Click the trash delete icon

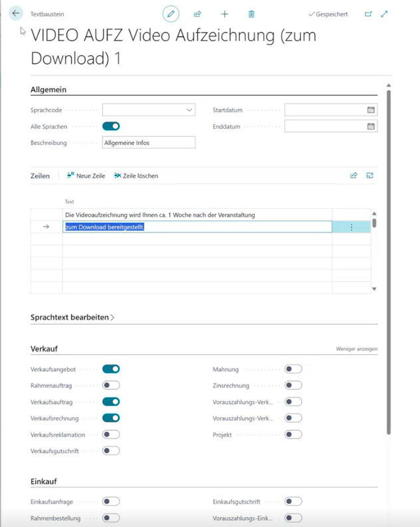251,14
